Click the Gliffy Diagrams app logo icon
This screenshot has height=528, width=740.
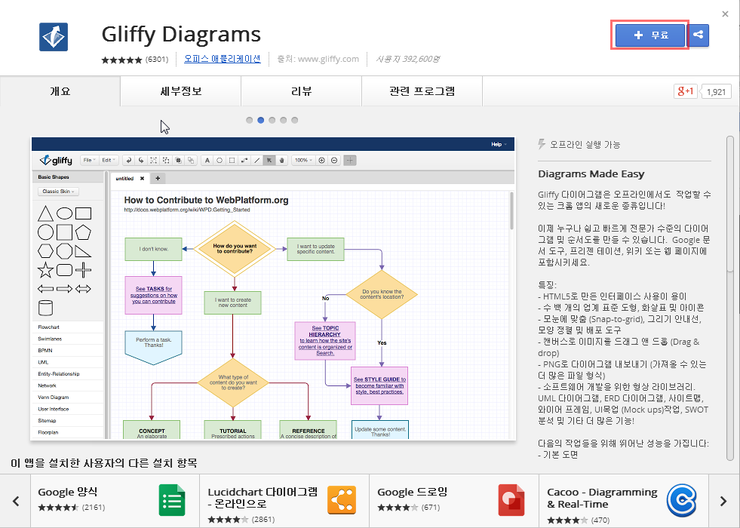coord(53,37)
